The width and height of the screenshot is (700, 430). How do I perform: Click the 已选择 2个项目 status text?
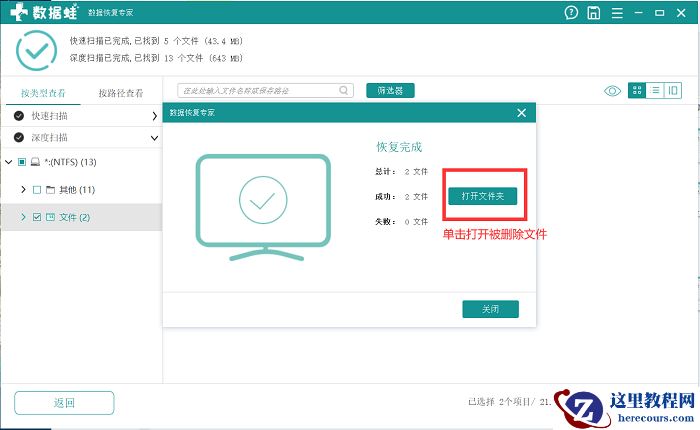click(x=509, y=402)
